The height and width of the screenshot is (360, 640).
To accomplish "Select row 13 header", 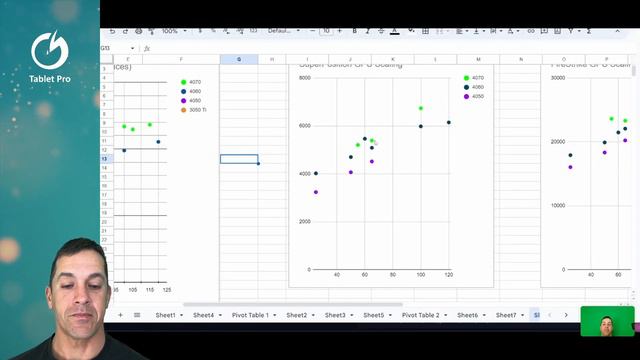I will tap(104, 159).
